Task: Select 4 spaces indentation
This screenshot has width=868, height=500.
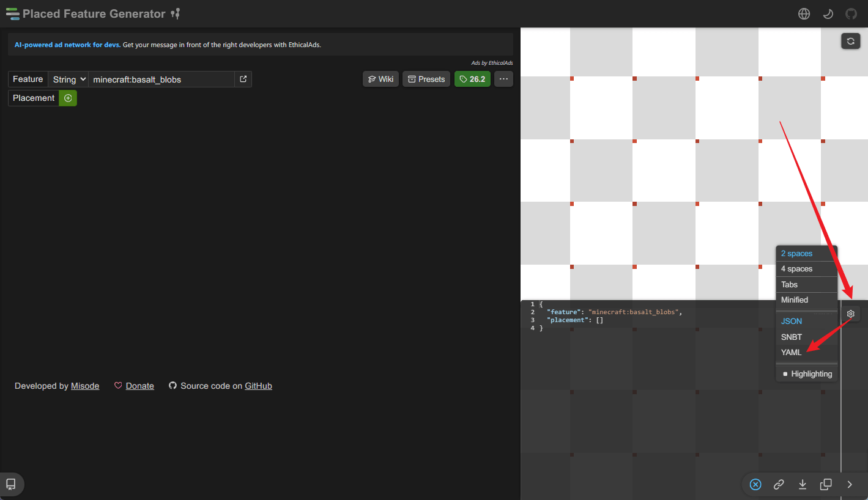Action: [x=806, y=269]
